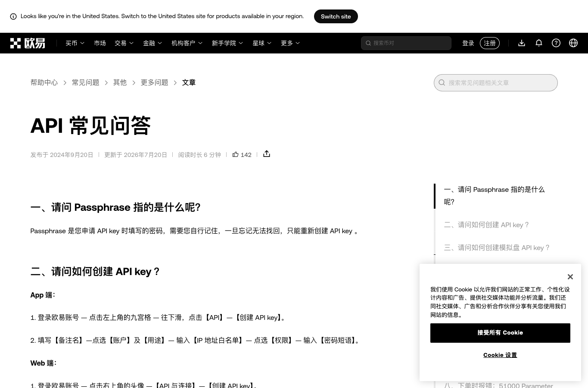Image resolution: width=588 pixels, height=388 pixels.
Task: Like the article with thumbs-up icon
Action: (235, 154)
